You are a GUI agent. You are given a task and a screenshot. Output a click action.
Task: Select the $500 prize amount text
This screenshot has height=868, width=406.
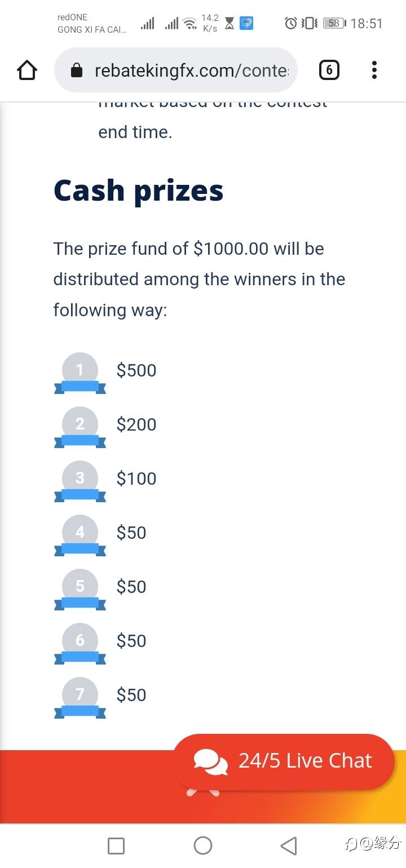point(136,370)
